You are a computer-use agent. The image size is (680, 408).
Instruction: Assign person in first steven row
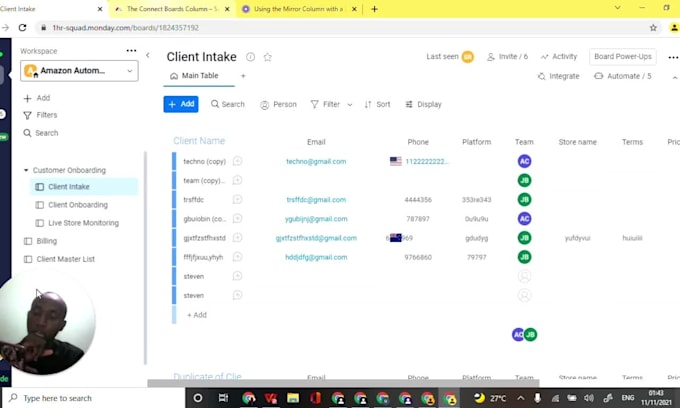click(524, 276)
